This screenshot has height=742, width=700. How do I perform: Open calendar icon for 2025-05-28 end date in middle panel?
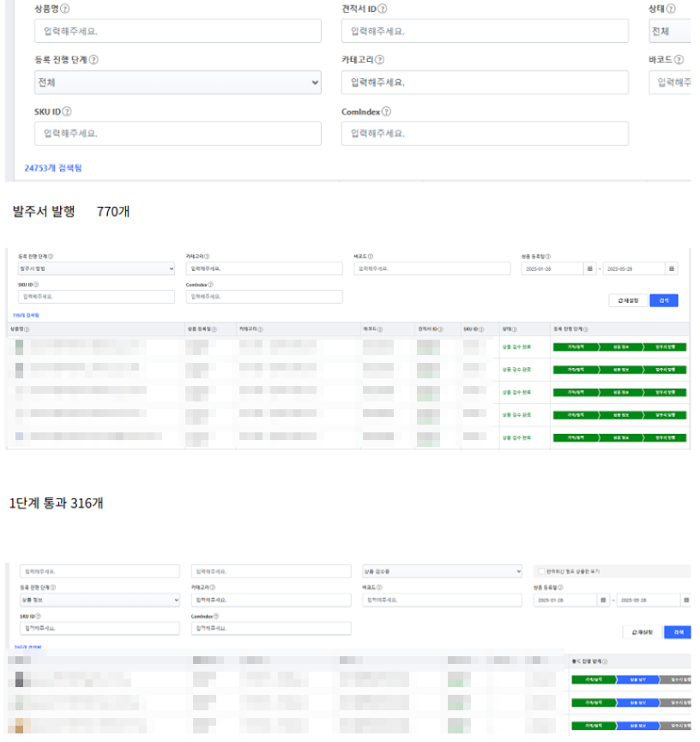672,268
